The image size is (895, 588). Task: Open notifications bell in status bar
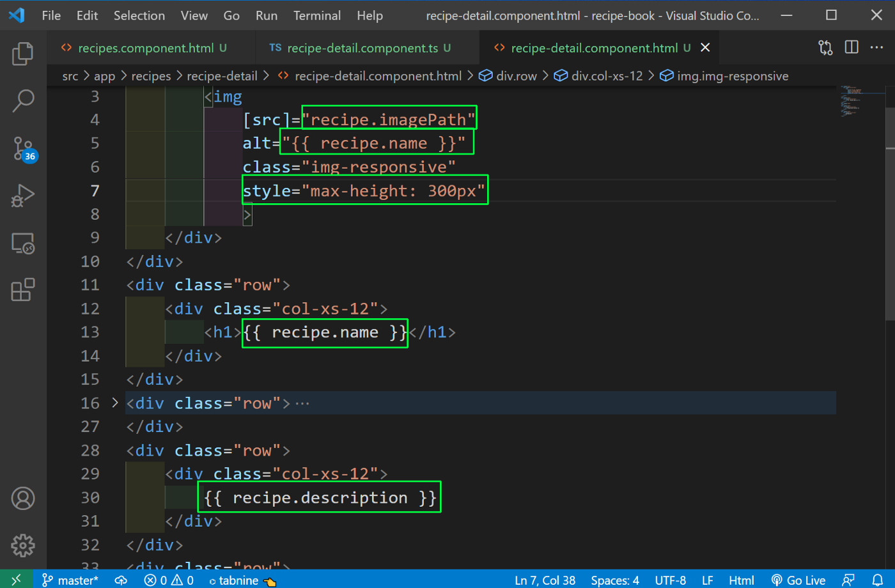pos(878,580)
